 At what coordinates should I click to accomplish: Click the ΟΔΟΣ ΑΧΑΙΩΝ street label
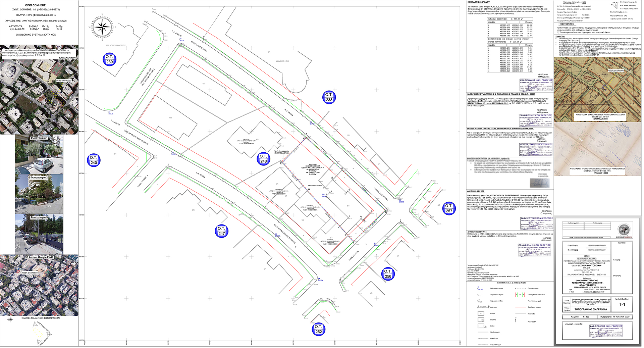pos(143,182)
